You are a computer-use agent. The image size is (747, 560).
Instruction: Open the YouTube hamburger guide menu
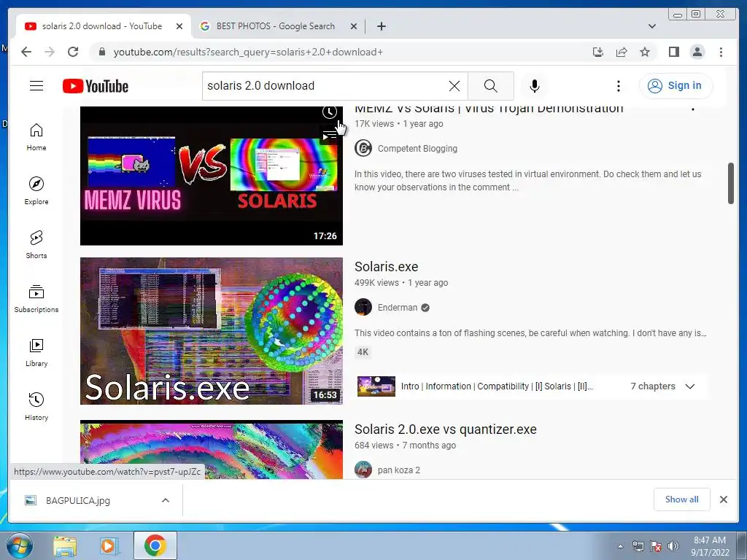click(36, 86)
